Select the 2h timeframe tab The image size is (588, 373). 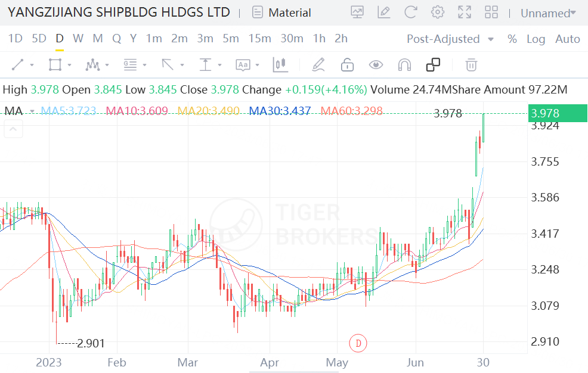[x=341, y=38]
